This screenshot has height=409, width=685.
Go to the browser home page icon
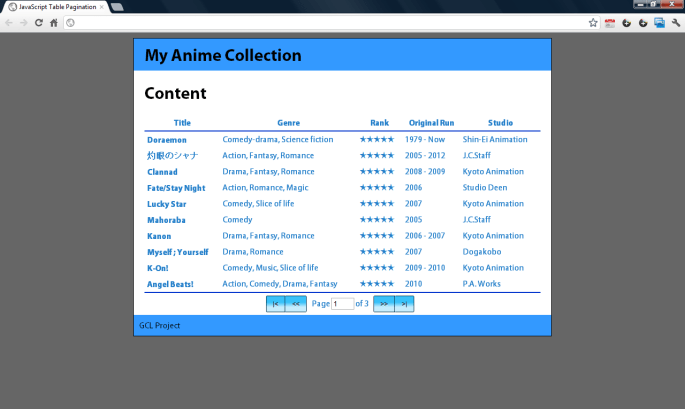(x=54, y=22)
